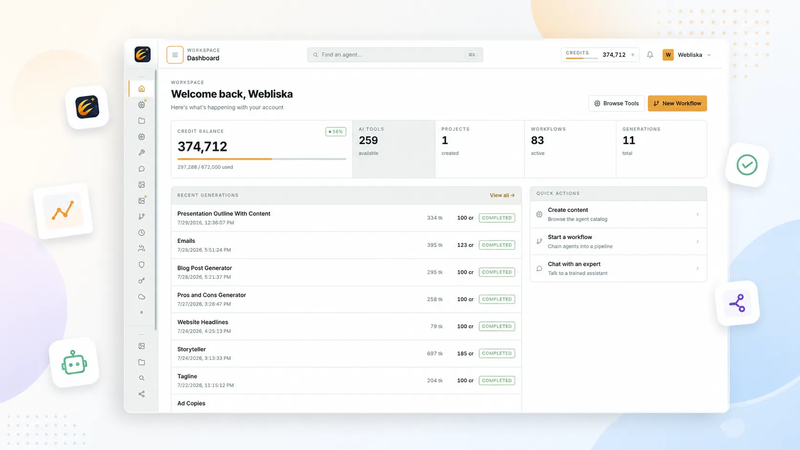Open Presentation Outline With Content generation
Image resolution: width=800 pixels, height=450 pixels.
pos(346,218)
